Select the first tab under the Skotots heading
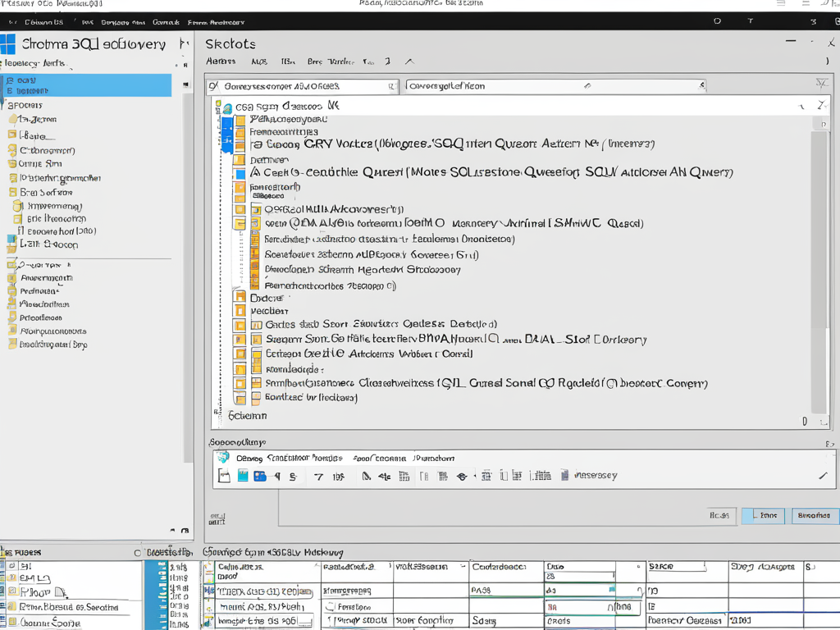840x630 pixels. click(x=221, y=62)
